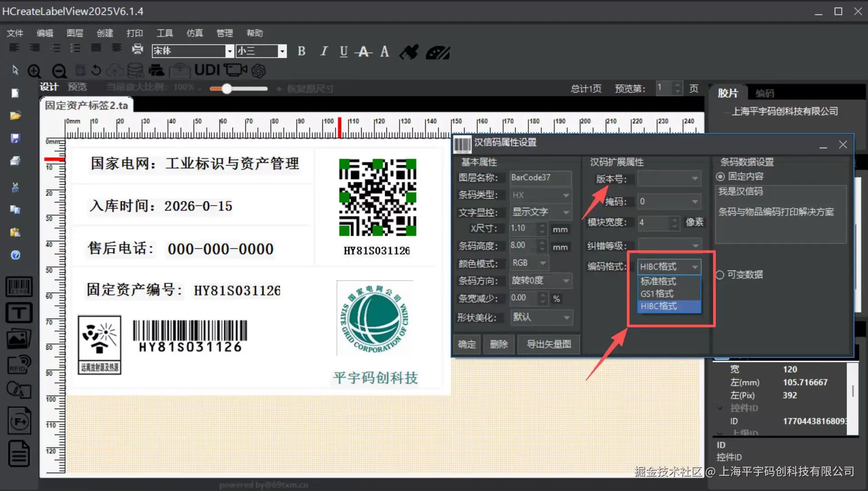868x491 pixels.
Task: Click the 图层名称 input field
Action: coord(541,178)
